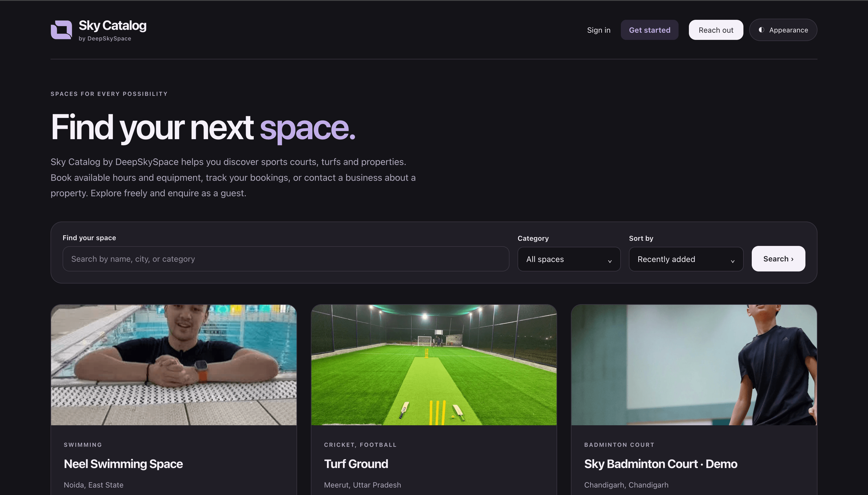Viewport: 868px width, 495px height.
Task: Open the Neel Swimming Space photo
Action: point(174,365)
